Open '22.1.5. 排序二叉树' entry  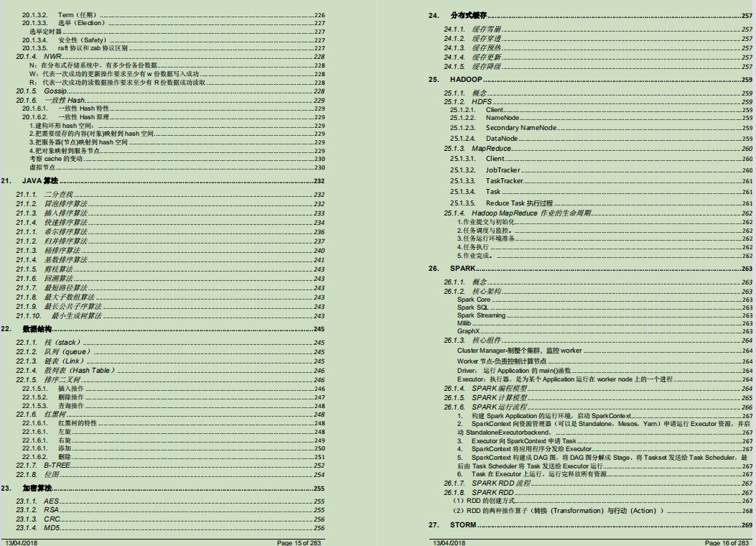pos(170,379)
